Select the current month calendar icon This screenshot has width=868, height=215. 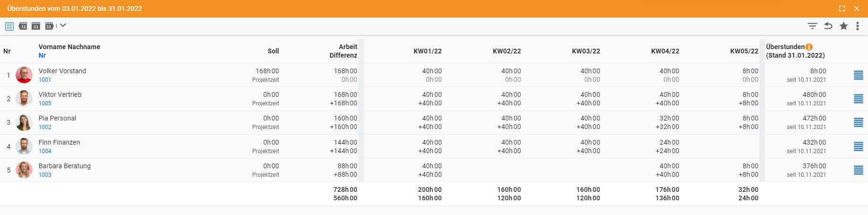coord(36,26)
